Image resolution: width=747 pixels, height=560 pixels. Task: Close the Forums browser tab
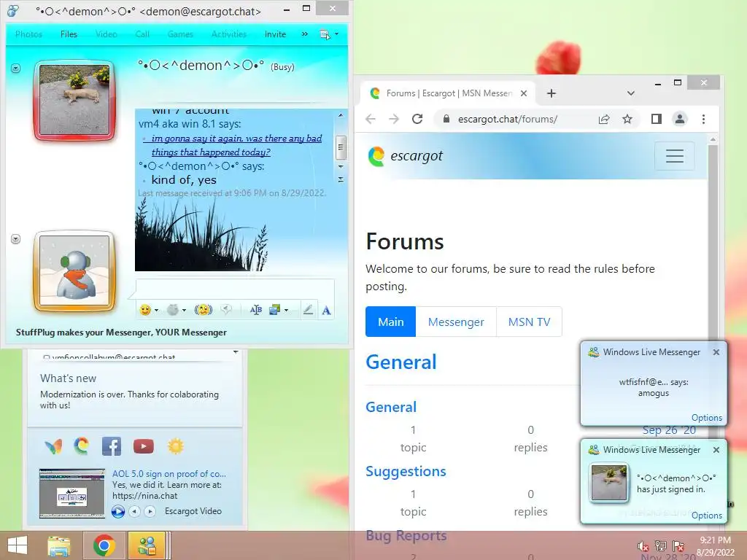pyautogui.click(x=524, y=93)
